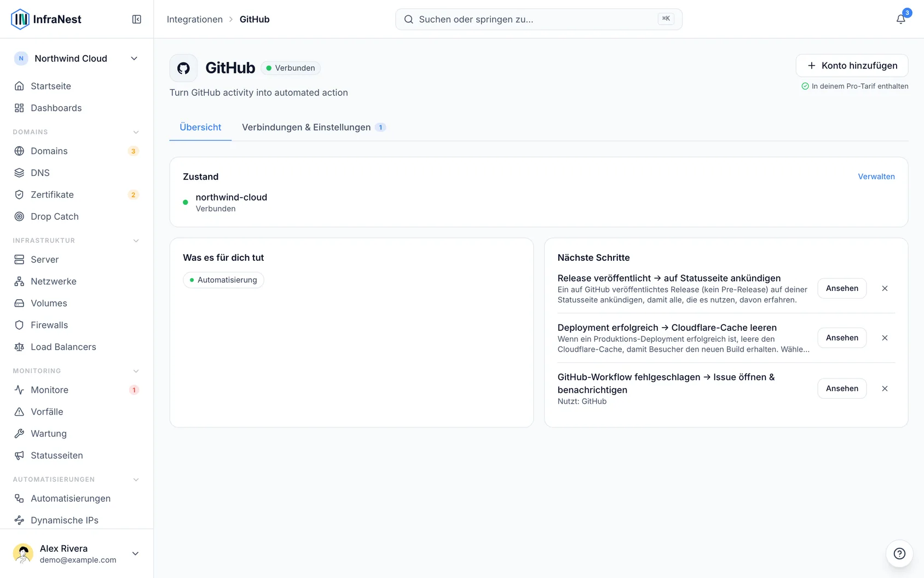Open Zertifikate shield icon

19,194
